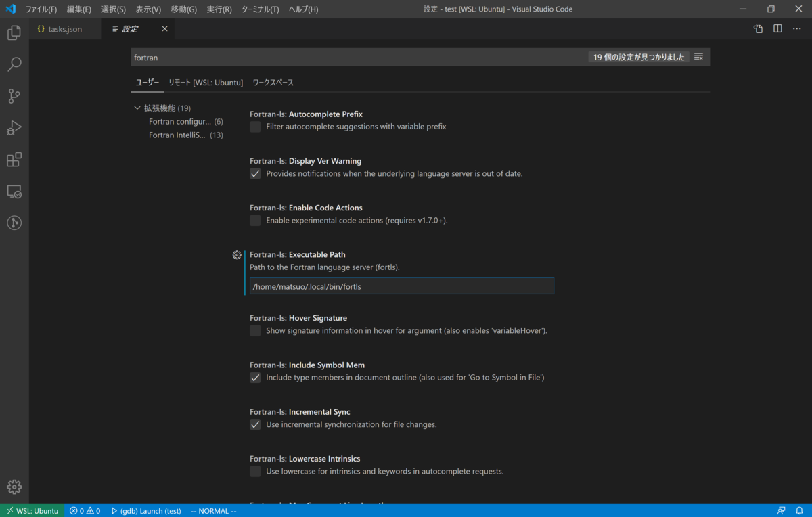Clear the settings search filter icon

[x=699, y=57]
